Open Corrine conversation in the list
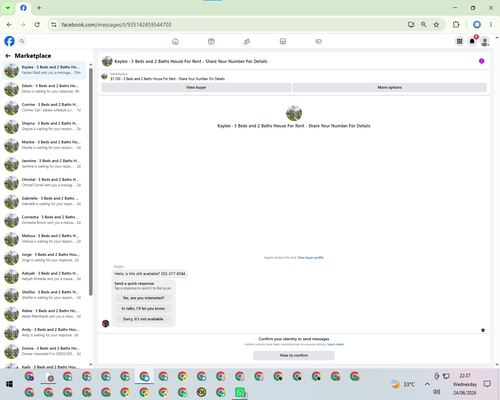This screenshot has width=500, height=400. point(44,107)
